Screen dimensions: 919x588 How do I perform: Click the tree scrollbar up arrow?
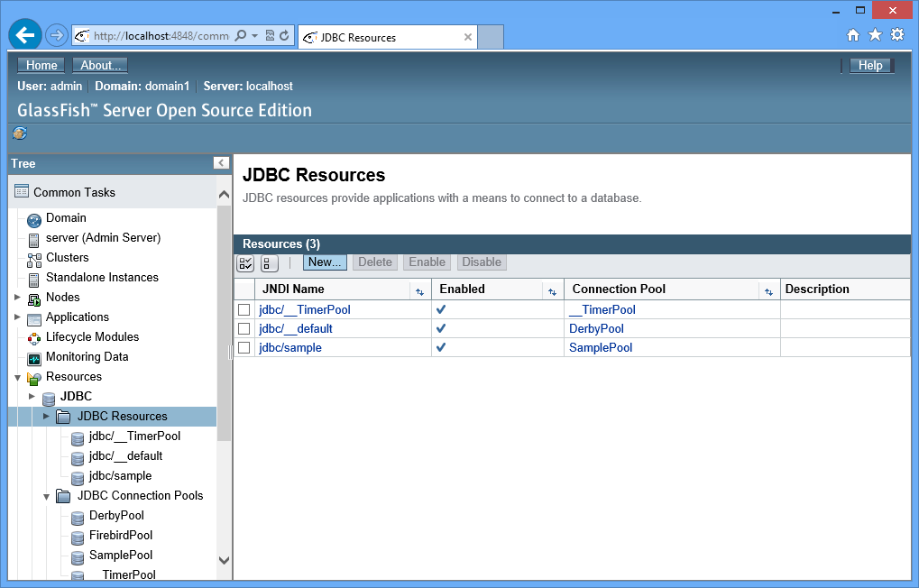pos(224,195)
